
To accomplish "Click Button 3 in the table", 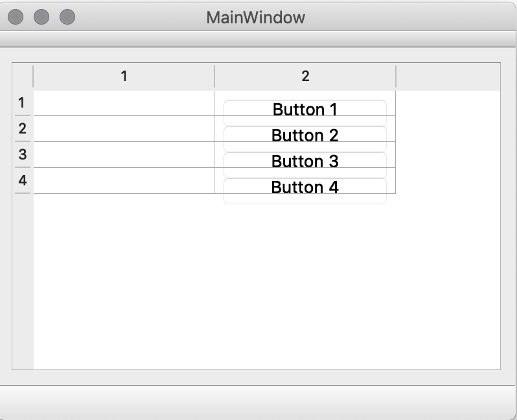I will click(x=305, y=161).
